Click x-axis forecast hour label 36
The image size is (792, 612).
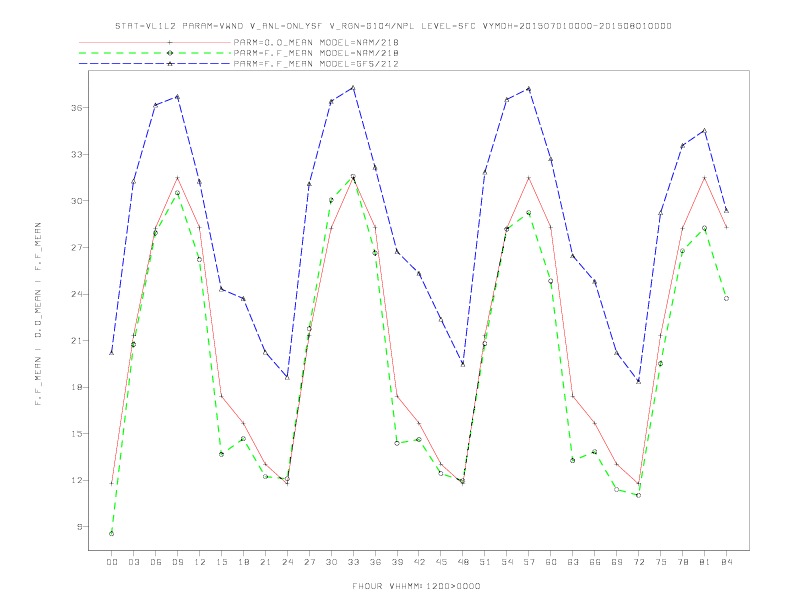[x=375, y=562]
